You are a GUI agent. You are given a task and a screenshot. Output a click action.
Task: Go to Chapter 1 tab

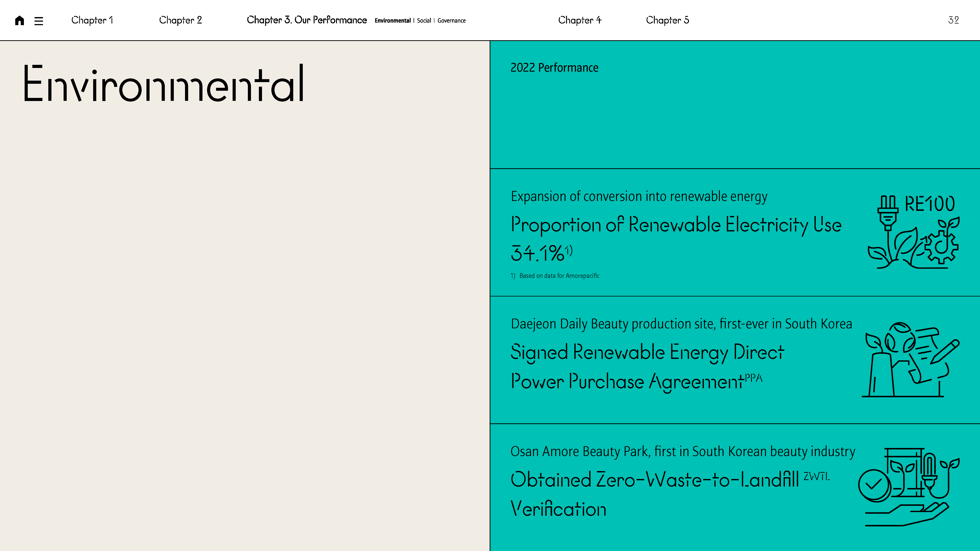(x=92, y=20)
